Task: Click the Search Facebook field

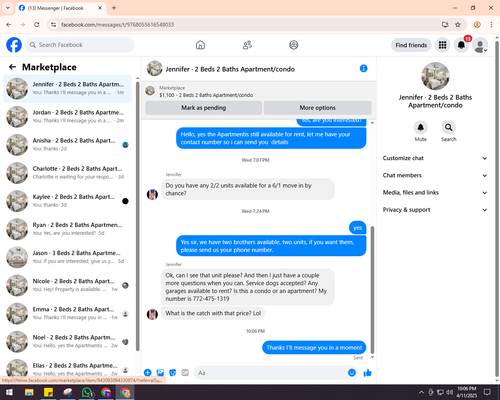Action: pyautogui.click(x=80, y=45)
